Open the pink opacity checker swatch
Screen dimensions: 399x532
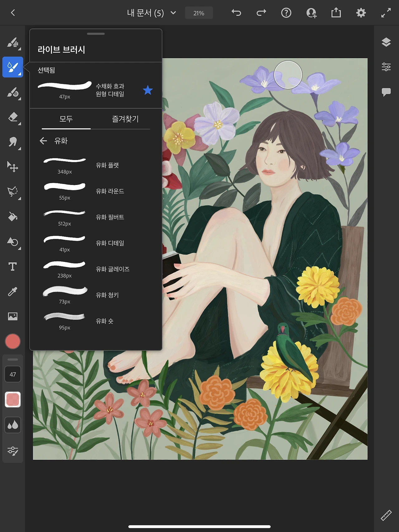(13, 399)
